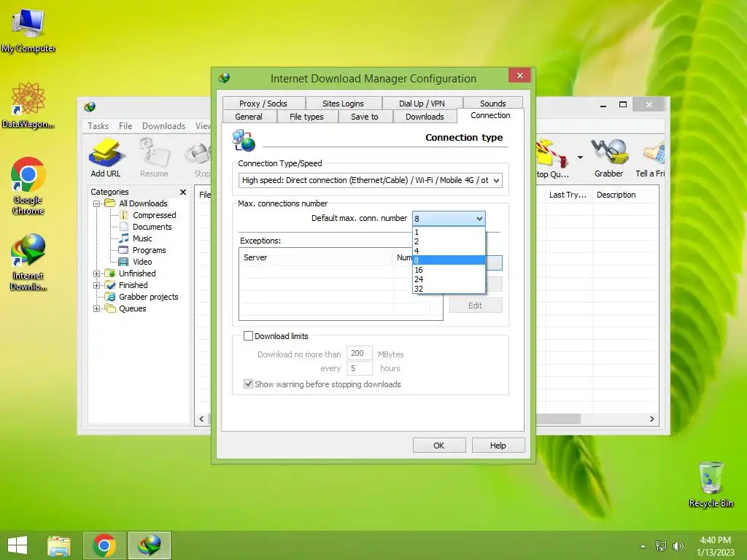Click the Edit exception button
The width and height of the screenshot is (747, 560).
click(475, 306)
